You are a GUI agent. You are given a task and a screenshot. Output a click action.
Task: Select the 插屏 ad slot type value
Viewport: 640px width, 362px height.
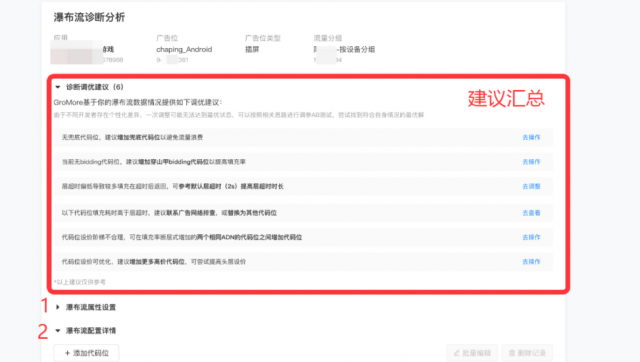click(252, 49)
